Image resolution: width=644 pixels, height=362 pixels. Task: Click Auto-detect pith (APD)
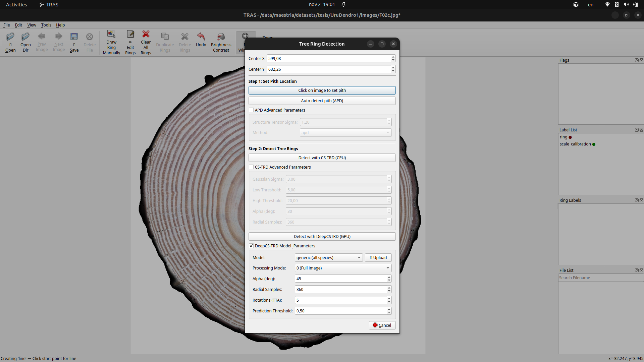pyautogui.click(x=322, y=101)
